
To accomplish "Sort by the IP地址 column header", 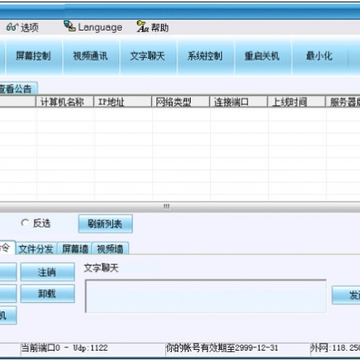I will pyautogui.click(x=123, y=102).
